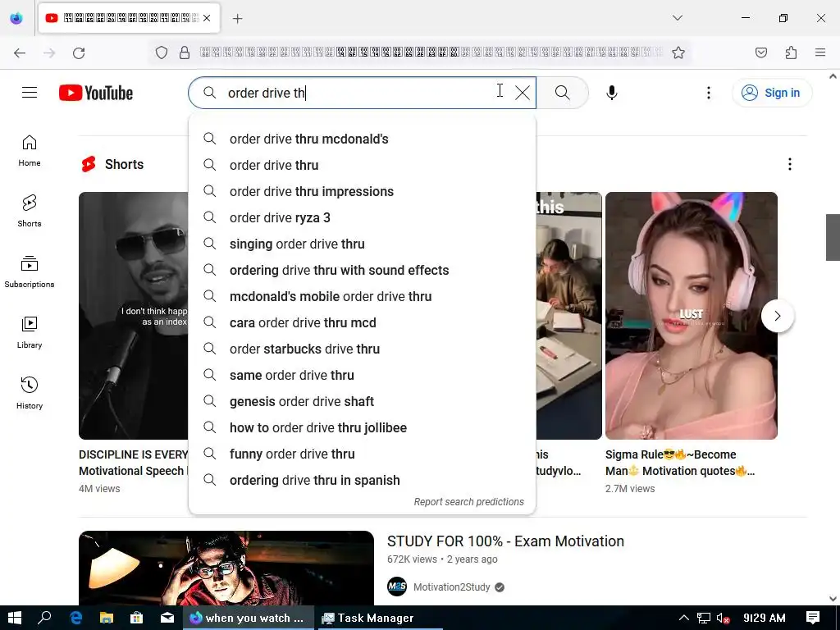This screenshot has width=840, height=630.
Task: Click Report search predictions link
Action: tap(468, 502)
